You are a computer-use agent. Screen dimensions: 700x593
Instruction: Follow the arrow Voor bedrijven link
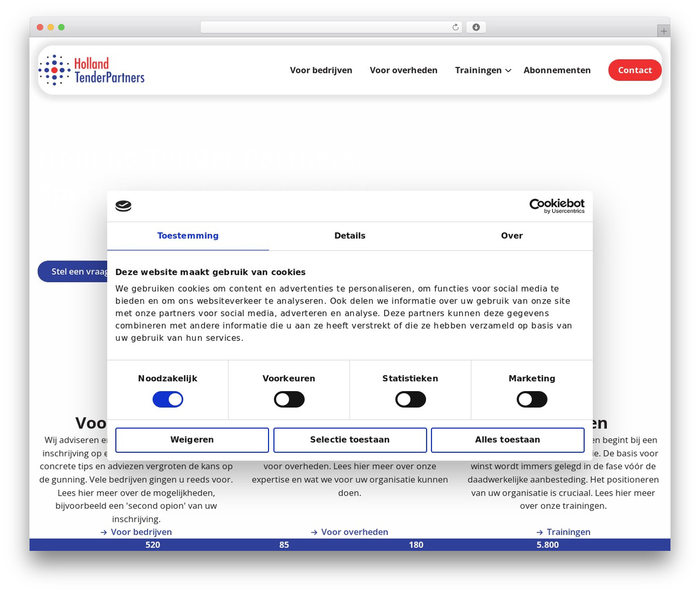pos(136,532)
